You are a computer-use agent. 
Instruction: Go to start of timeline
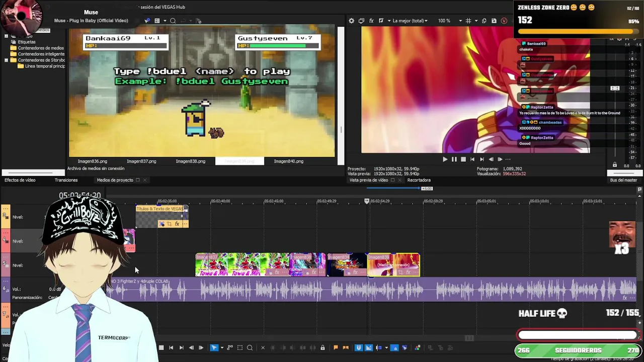tap(171, 347)
